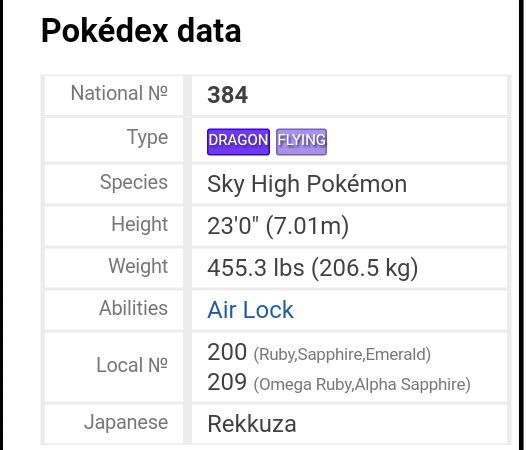Image resolution: width=526 pixels, height=450 pixels.
Task: Click local number 209 for Omega Ruby
Action: point(227,382)
